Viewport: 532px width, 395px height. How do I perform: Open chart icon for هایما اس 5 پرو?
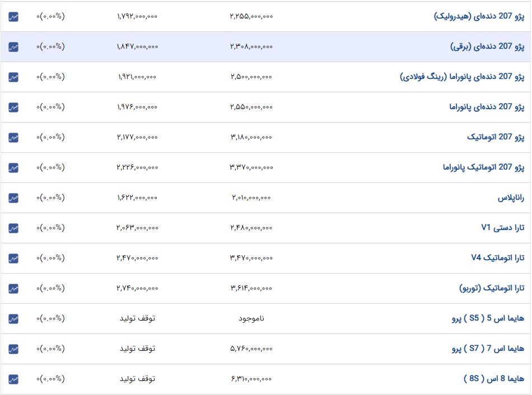pyautogui.click(x=13, y=319)
